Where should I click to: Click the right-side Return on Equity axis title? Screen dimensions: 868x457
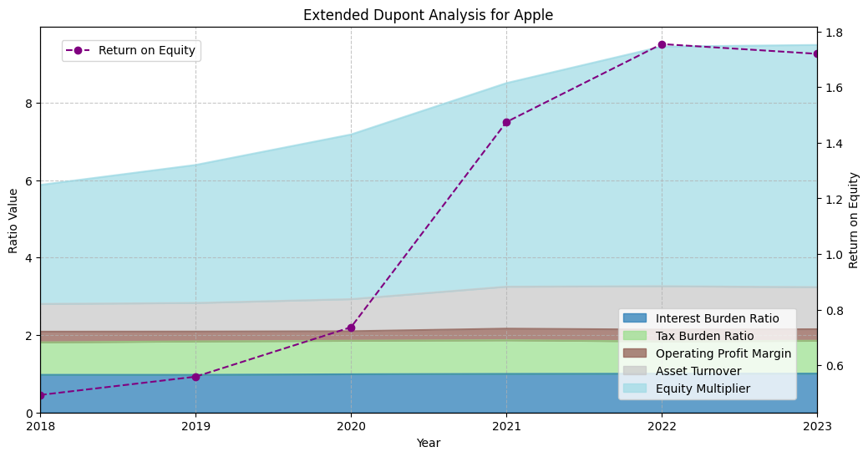[x=854, y=221]
